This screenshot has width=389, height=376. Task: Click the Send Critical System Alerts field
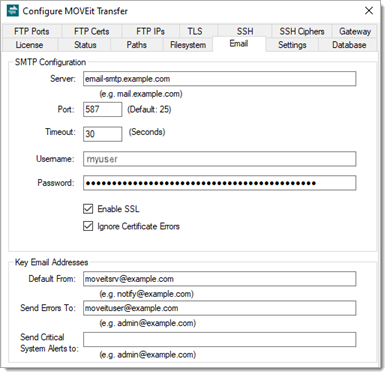click(x=219, y=339)
